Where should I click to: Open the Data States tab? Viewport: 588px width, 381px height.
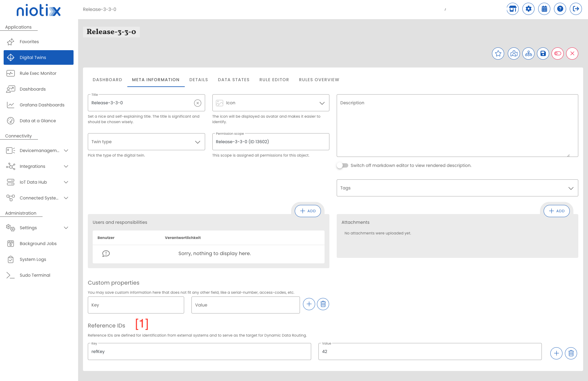pyautogui.click(x=233, y=80)
